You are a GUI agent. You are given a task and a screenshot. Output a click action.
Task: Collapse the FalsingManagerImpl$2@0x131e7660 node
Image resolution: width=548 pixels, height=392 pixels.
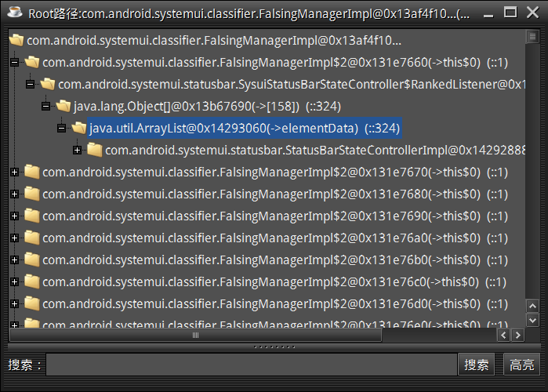coord(14,63)
